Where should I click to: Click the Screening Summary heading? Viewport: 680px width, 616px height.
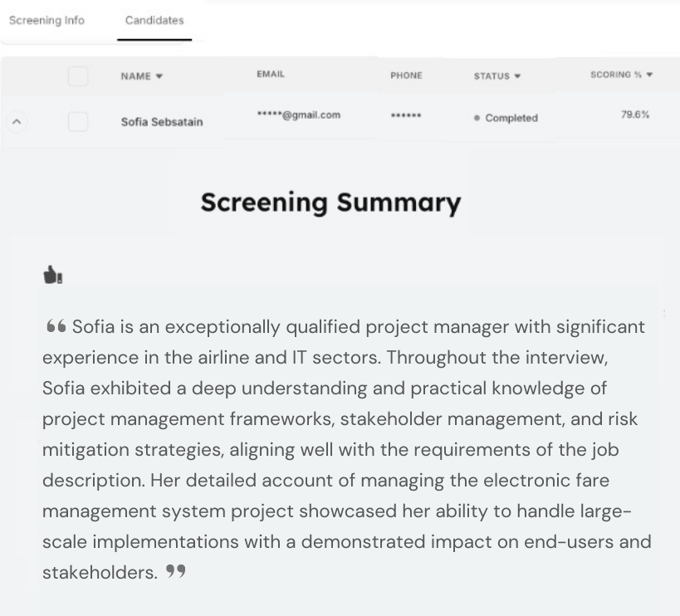(x=330, y=202)
